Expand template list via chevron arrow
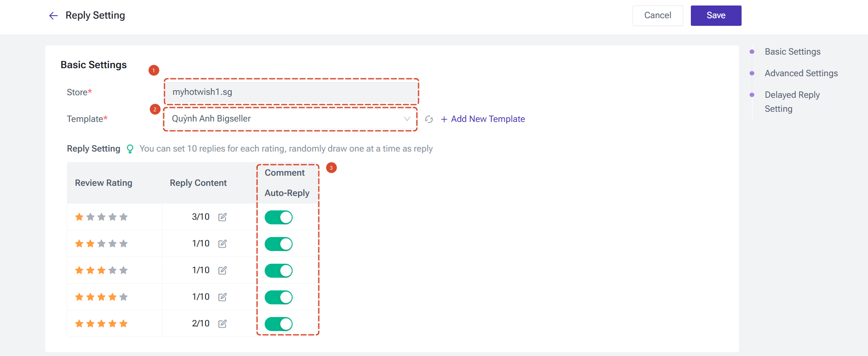The width and height of the screenshot is (868, 356). click(x=407, y=119)
